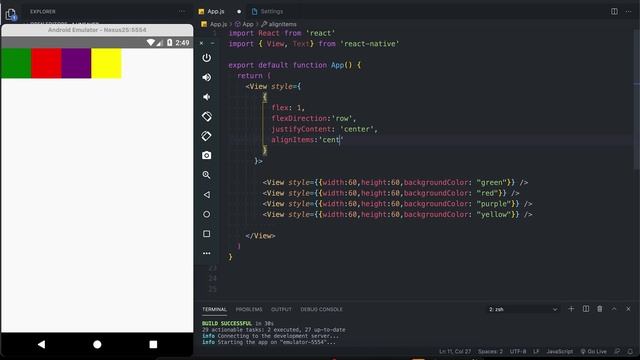The height and width of the screenshot is (360, 640).
Task: Tap the yellow square in the emulator
Action: pyautogui.click(x=106, y=63)
